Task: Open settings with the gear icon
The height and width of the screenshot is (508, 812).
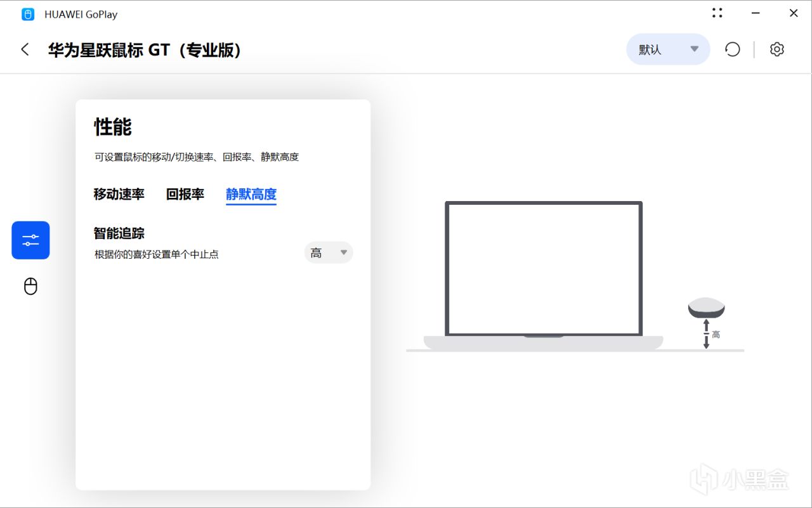Action: point(777,49)
